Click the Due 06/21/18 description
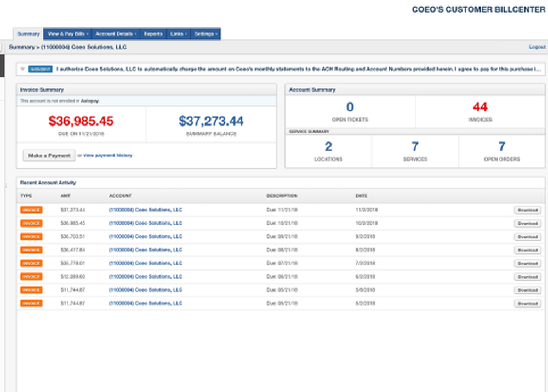Viewport: 548px width, 392px height. point(282,276)
